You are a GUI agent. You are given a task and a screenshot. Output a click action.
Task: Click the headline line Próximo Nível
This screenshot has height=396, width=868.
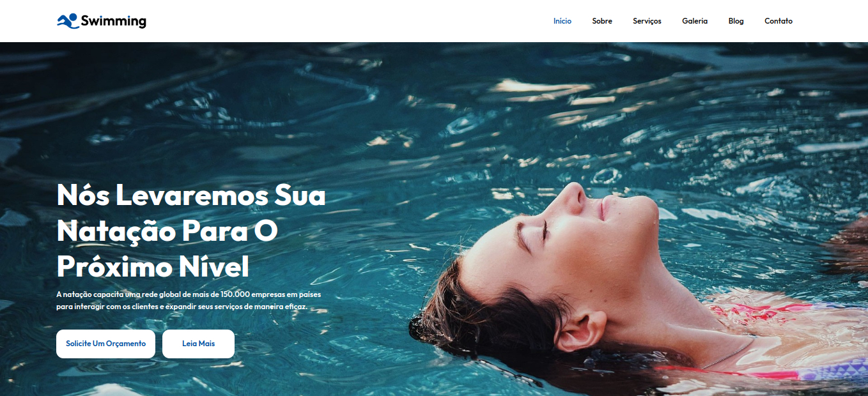pyautogui.click(x=153, y=266)
